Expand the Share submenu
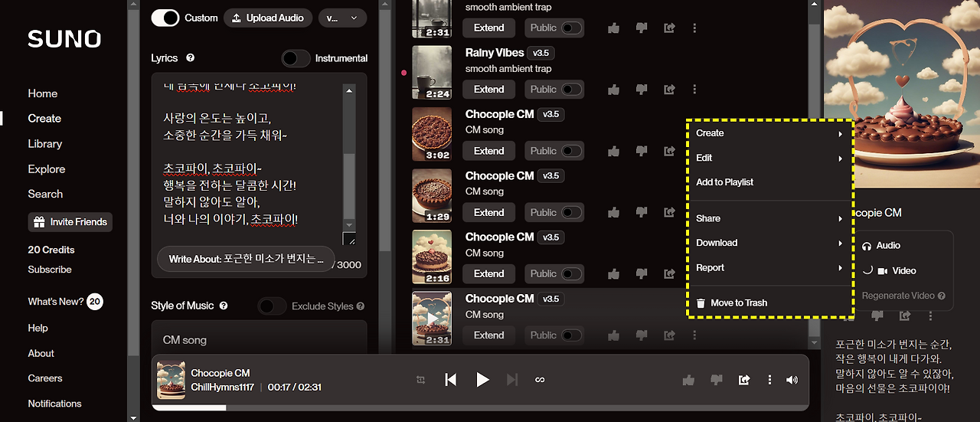The height and width of the screenshot is (422, 980). 769,218
